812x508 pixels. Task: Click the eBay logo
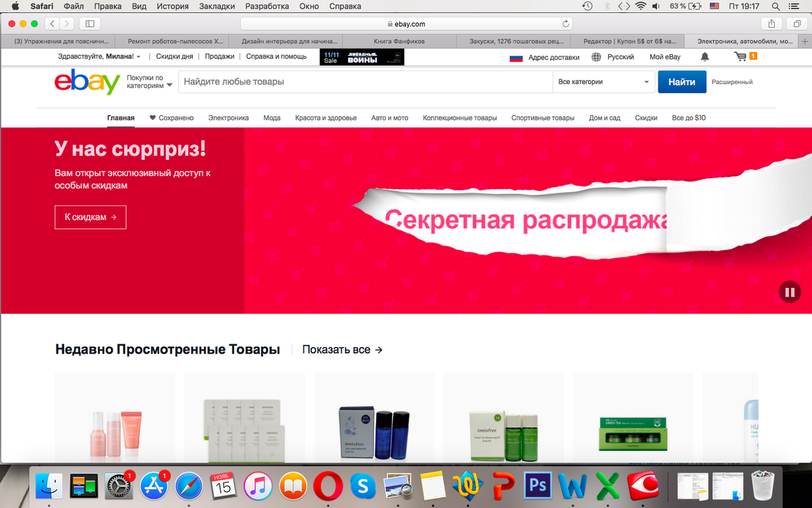pos(87,82)
